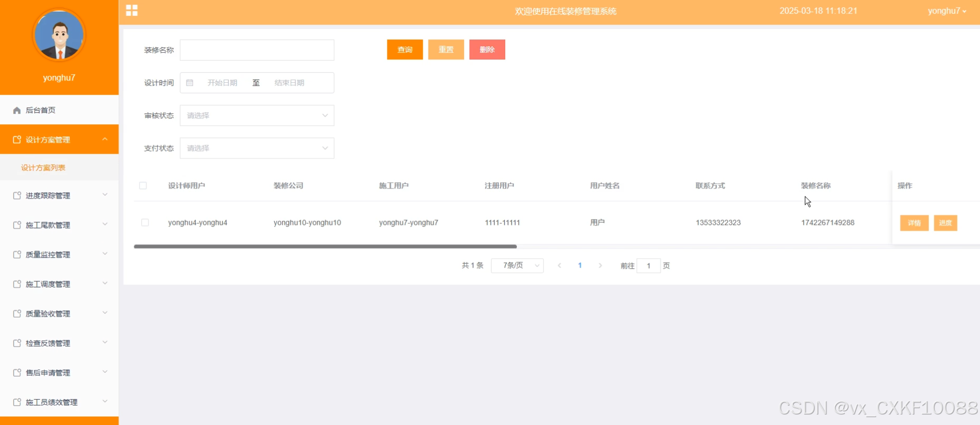Click the cell yonghu7-yonghu7

click(x=408, y=222)
